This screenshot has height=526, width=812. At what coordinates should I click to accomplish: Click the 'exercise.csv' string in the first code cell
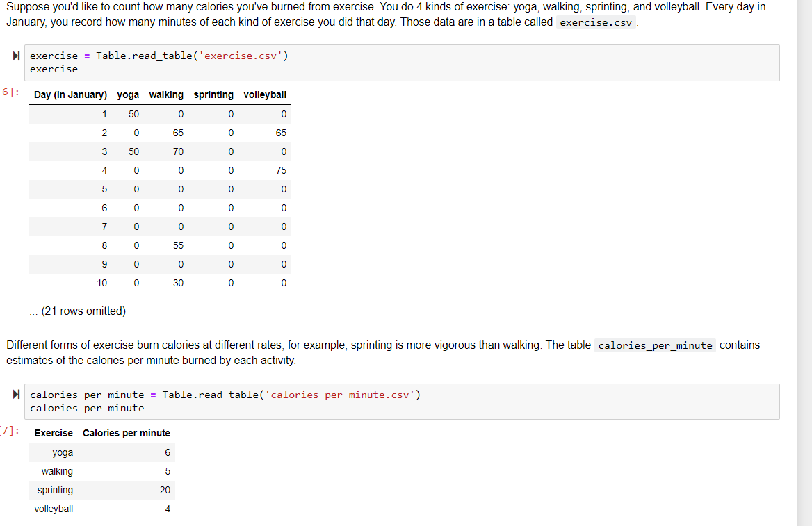click(241, 56)
